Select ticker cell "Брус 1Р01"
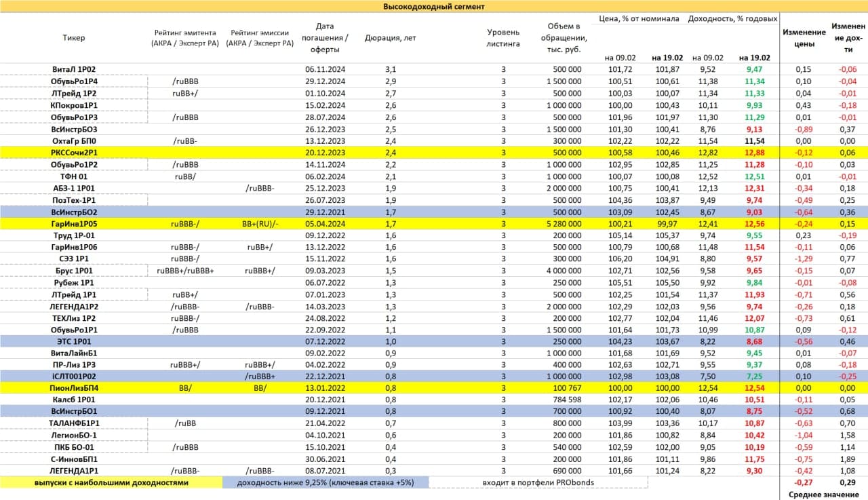The height and width of the screenshot is (500, 868). 74,271
